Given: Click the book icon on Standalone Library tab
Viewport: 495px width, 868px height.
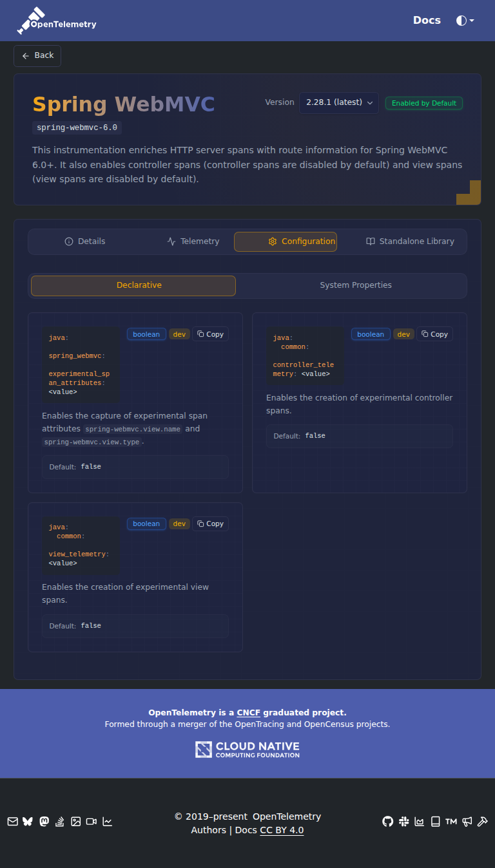Looking at the screenshot, I should click(371, 241).
